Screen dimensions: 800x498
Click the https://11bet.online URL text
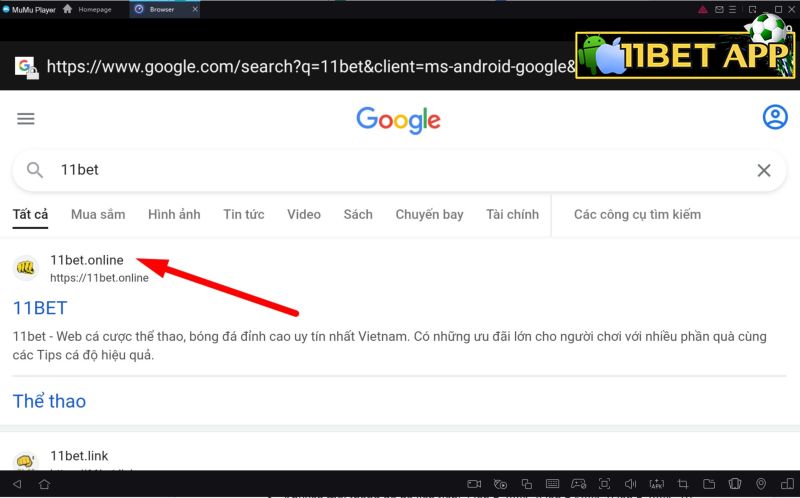[99, 278]
